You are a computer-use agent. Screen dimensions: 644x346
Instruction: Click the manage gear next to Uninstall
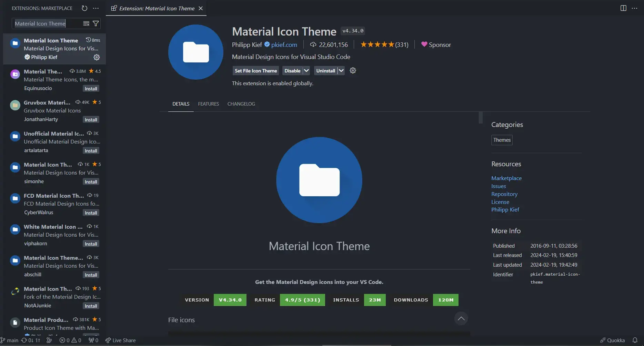pos(353,70)
